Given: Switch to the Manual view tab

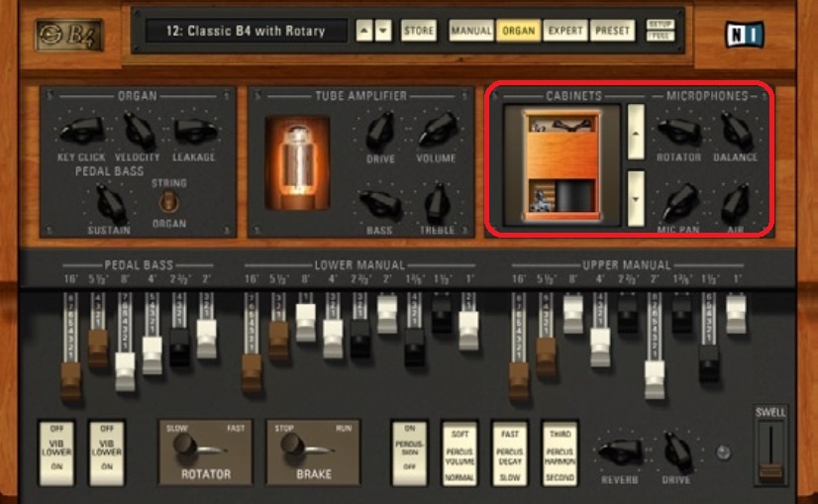Looking at the screenshot, I should pyautogui.click(x=472, y=31).
